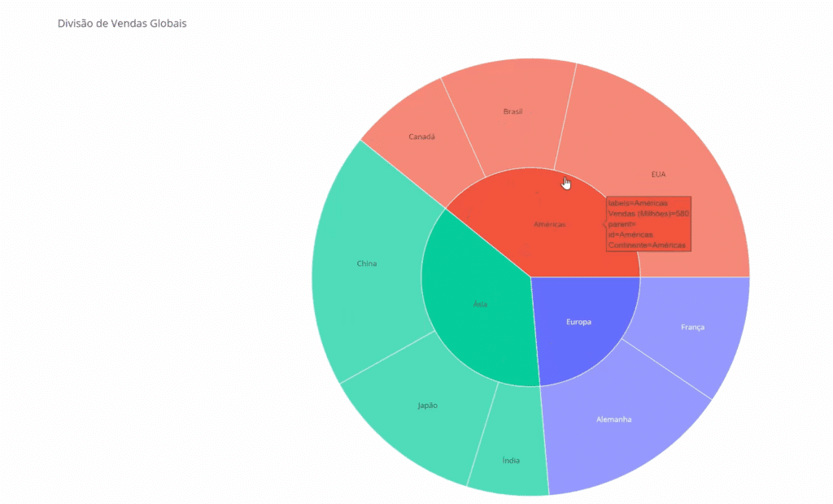Select the Japão segment
Screen dimensions: 833x504
(427, 405)
